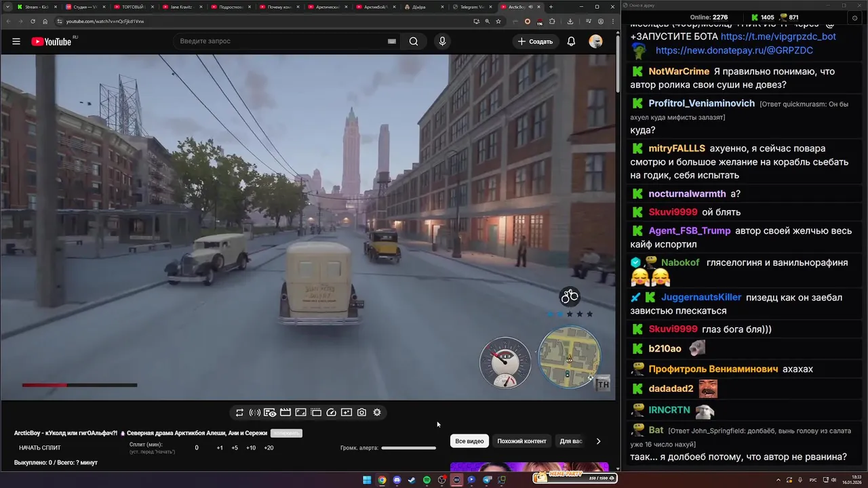Click the YouTube search magnifier button

tap(414, 41)
